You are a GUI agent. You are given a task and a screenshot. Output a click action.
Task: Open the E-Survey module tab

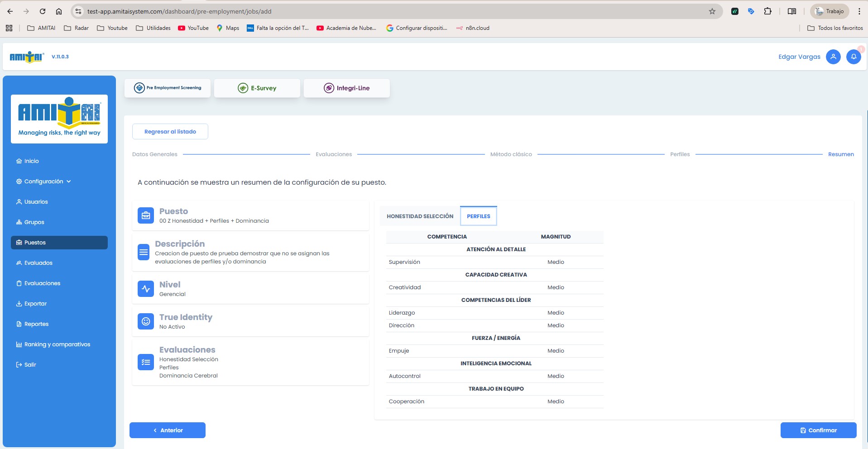pos(257,88)
